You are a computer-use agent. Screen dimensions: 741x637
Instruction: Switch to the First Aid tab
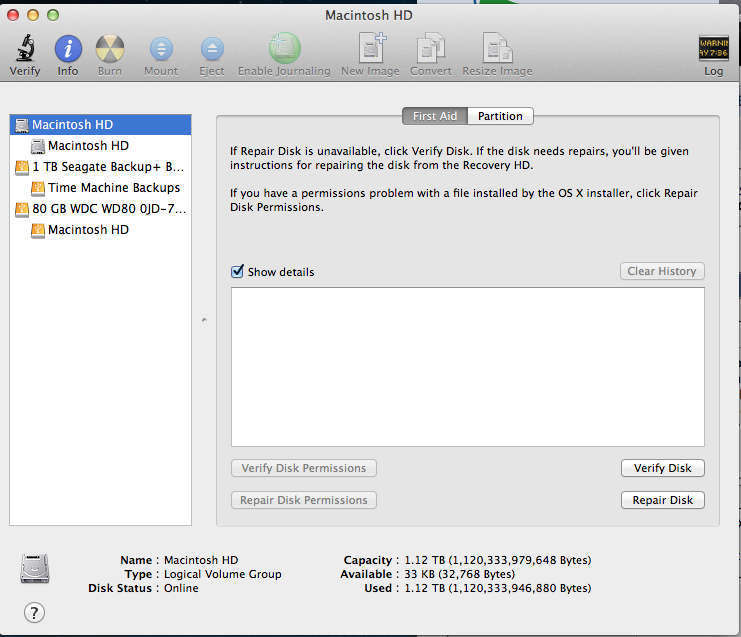pos(435,116)
